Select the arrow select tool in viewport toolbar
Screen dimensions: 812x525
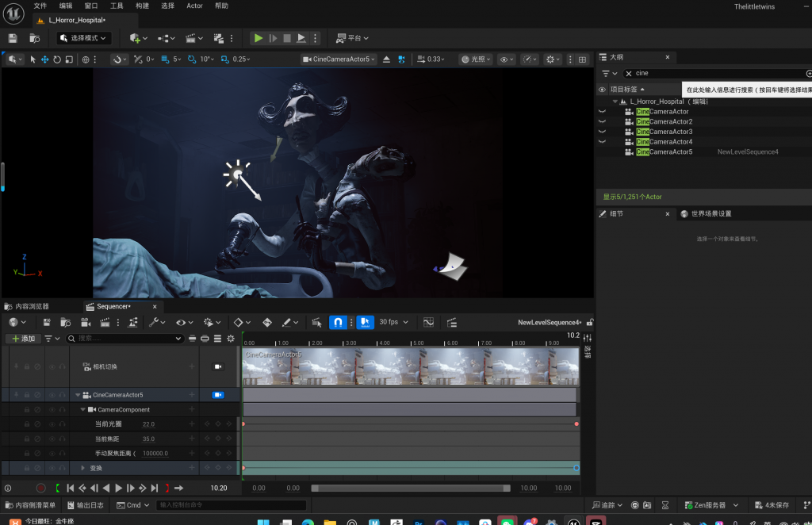33,59
